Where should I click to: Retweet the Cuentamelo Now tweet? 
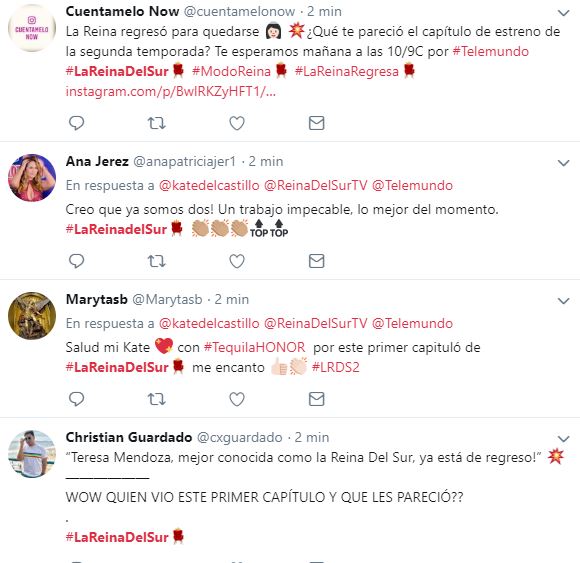coord(156,123)
